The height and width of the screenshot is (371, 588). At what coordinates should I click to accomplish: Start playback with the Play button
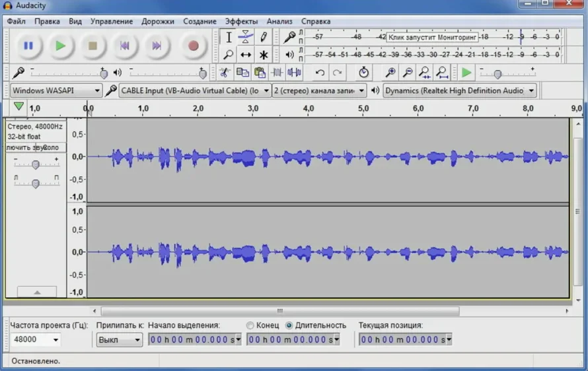pos(60,46)
